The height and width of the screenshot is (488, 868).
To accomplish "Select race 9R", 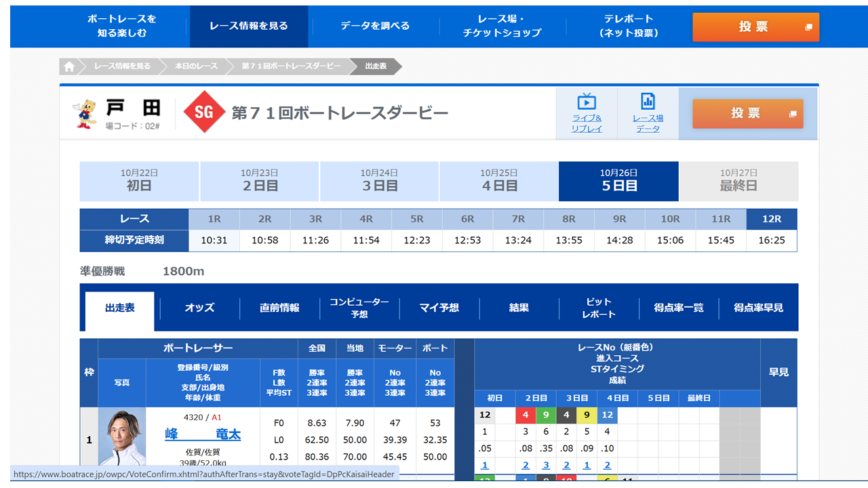I will coord(619,219).
